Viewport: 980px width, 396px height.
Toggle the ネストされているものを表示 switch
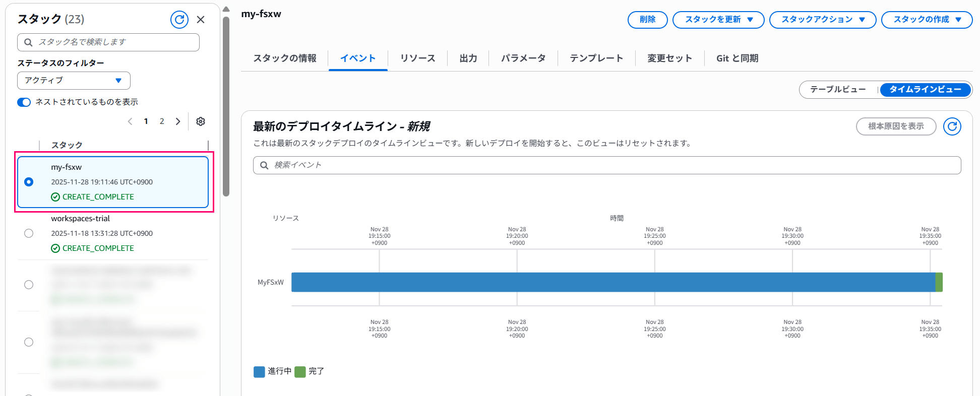[24, 102]
